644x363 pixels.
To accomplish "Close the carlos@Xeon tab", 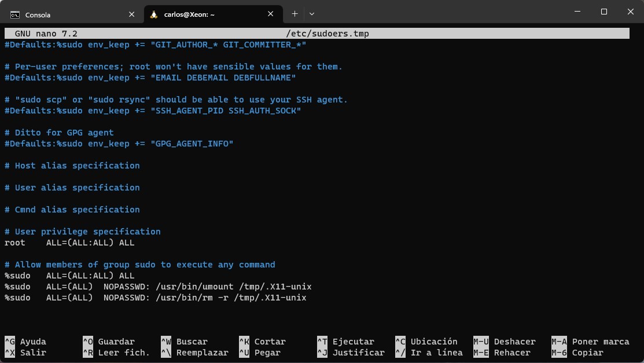I will [271, 14].
